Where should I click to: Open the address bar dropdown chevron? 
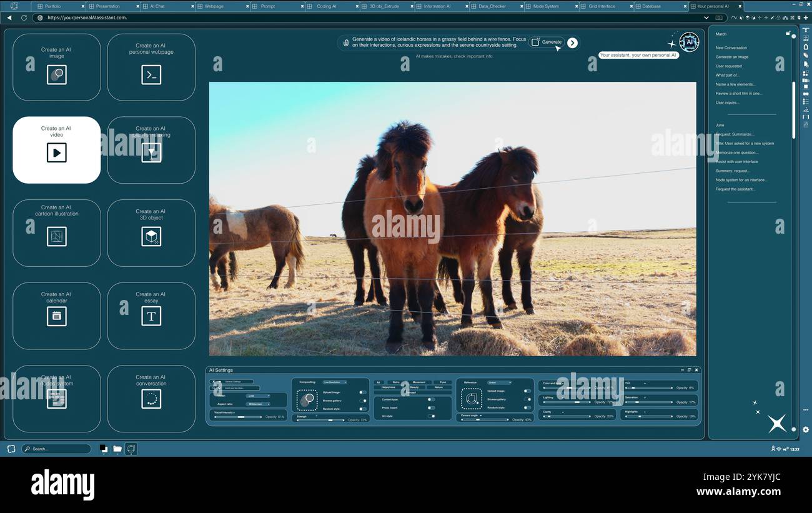coord(706,17)
